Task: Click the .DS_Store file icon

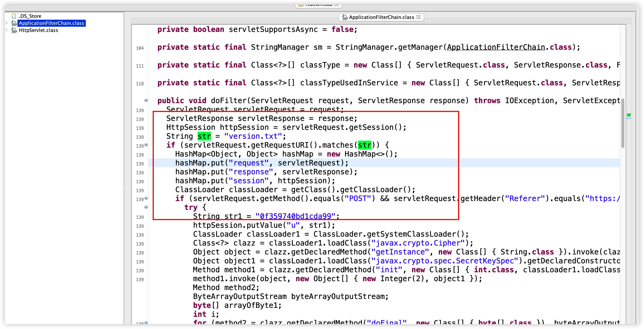Action: tap(14, 16)
